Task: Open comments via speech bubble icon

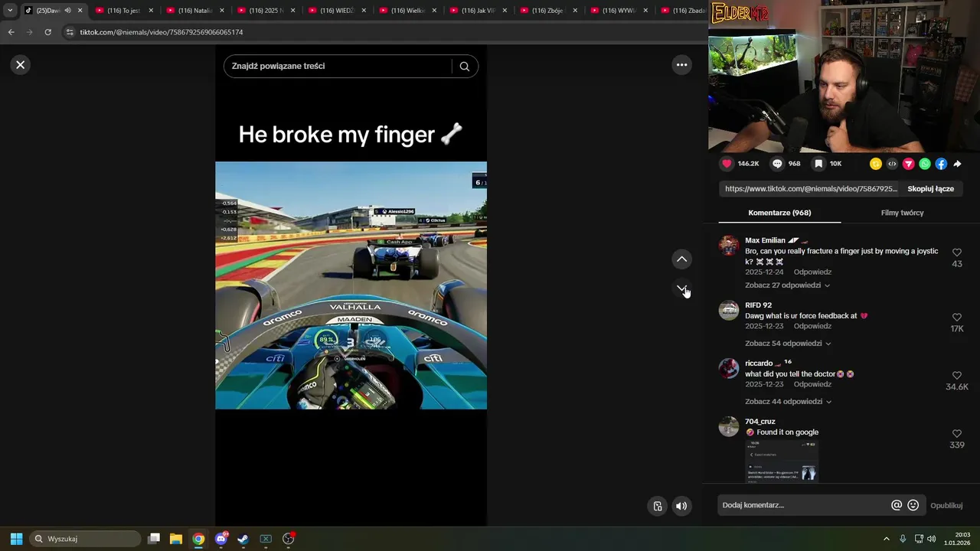Action: coord(777,164)
